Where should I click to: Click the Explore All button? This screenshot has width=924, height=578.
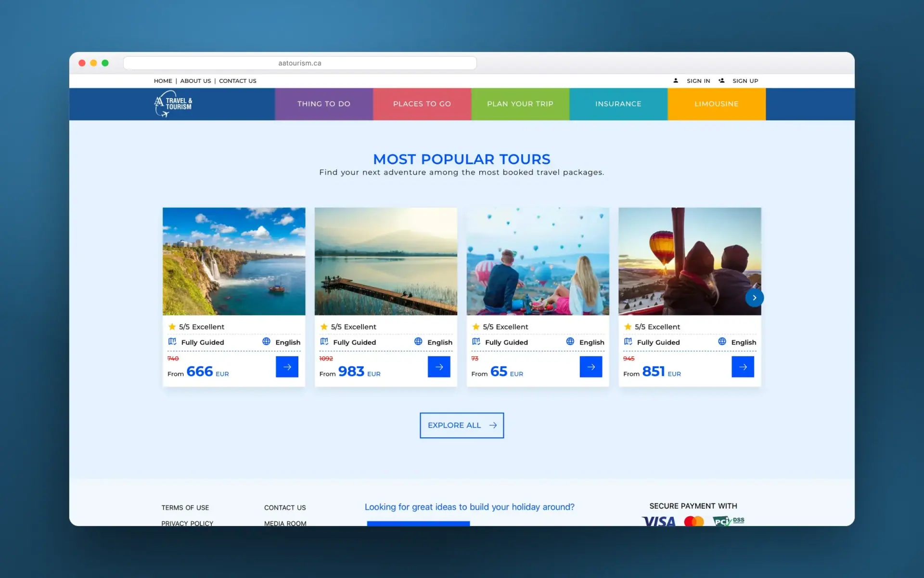coord(462,425)
